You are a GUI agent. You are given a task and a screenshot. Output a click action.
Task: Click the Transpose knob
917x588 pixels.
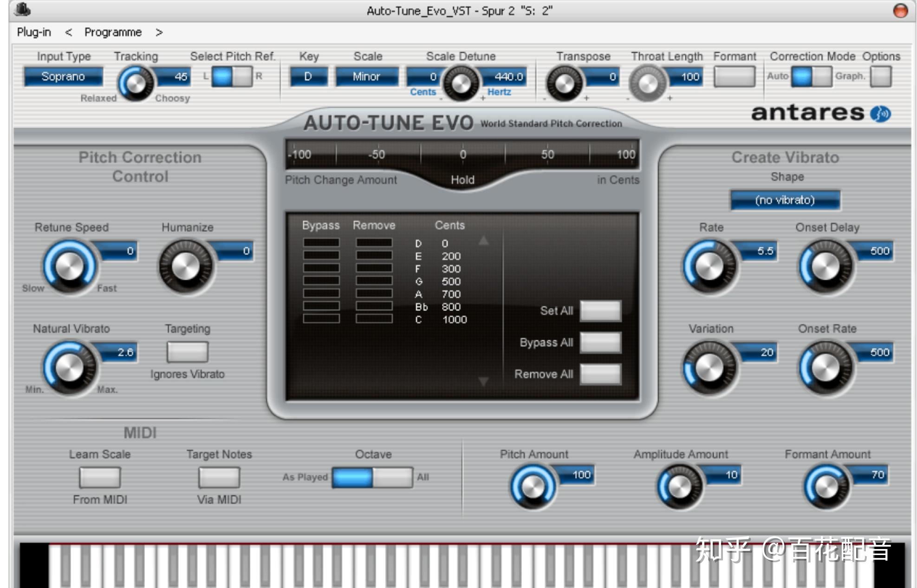click(x=565, y=84)
